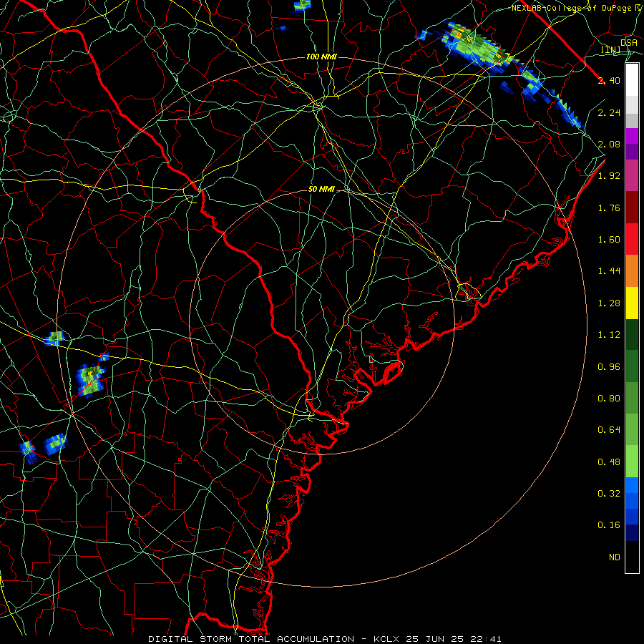Pick the bright magenta swatch near 2.08
The height and width of the screenshot is (644, 644).
[632, 136]
